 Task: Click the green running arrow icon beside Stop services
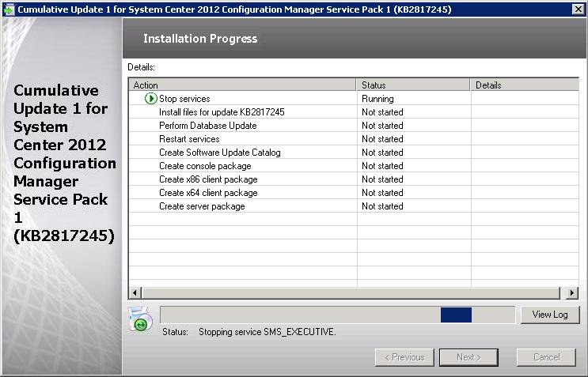(151, 99)
